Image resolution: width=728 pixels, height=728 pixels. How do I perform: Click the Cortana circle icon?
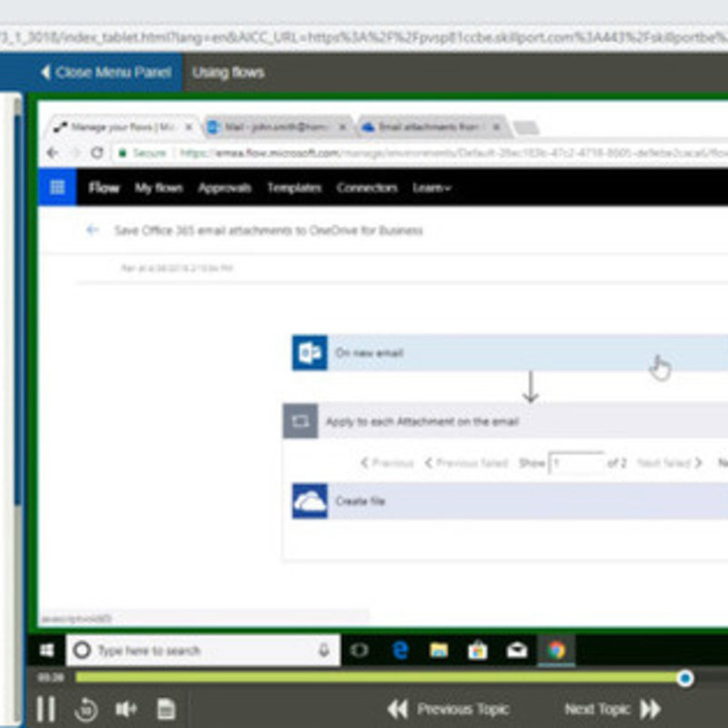[82, 651]
